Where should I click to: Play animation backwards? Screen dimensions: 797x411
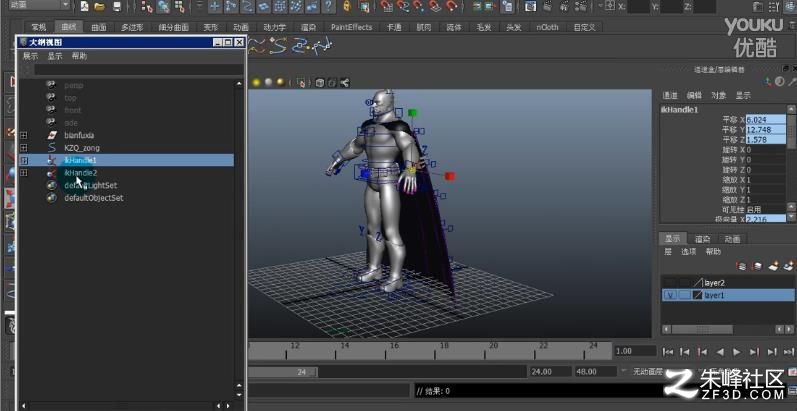click(x=720, y=352)
